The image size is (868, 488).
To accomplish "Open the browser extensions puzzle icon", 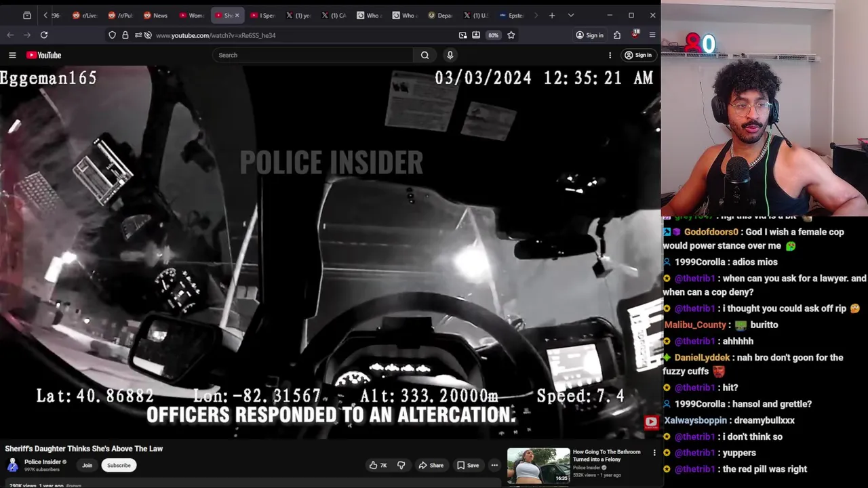I will [617, 35].
